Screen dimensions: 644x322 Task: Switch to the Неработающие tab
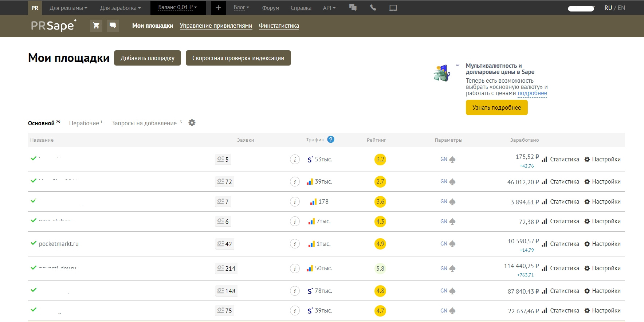85,123
